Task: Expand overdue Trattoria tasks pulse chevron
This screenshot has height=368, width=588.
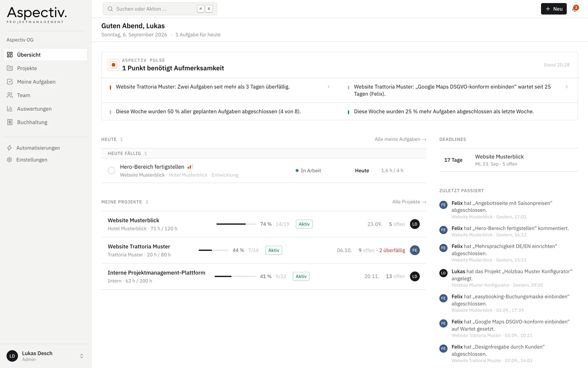Action: pos(329,87)
